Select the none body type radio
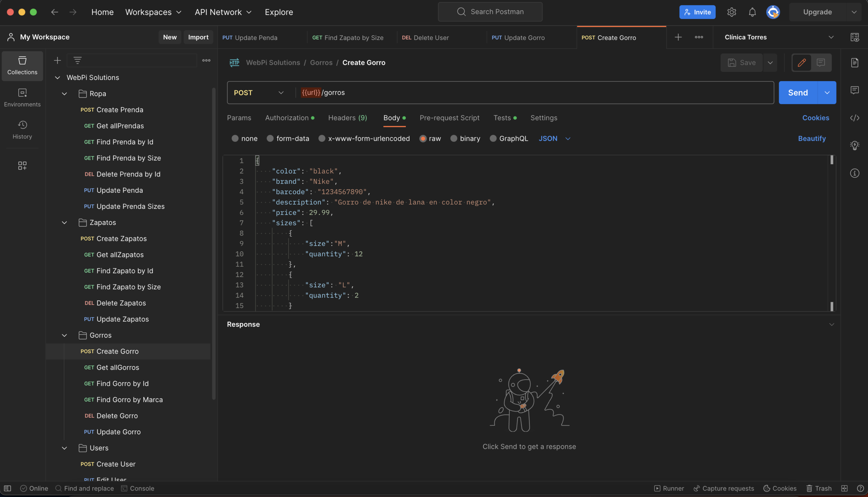Image resolution: width=868 pixels, height=497 pixels. click(235, 139)
